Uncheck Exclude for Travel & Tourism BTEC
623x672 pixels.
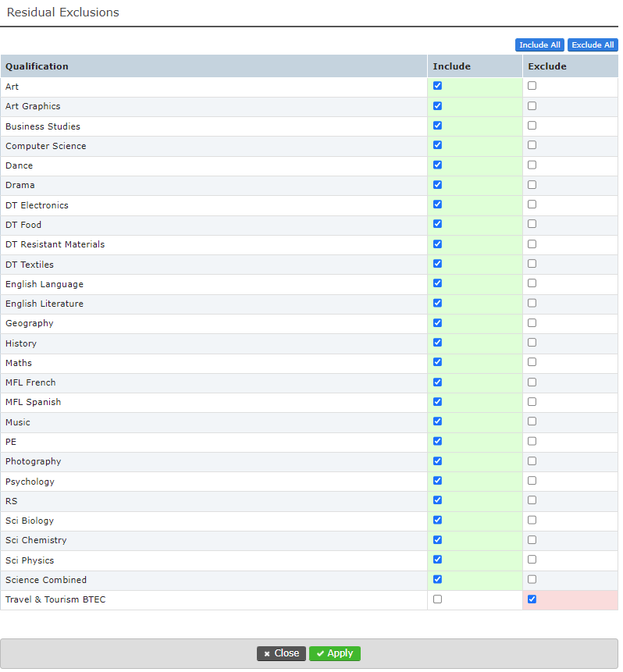pyautogui.click(x=532, y=599)
